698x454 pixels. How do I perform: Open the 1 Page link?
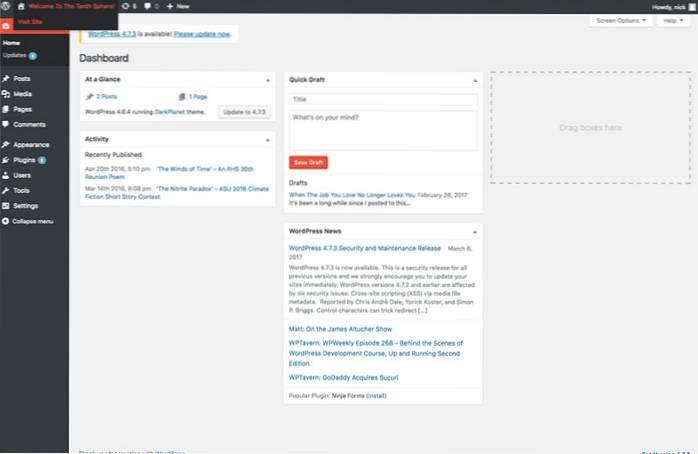click(x=198, y=97)
